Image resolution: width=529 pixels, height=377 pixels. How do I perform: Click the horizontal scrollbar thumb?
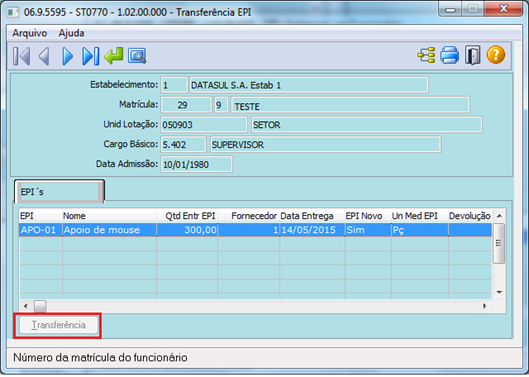click(40, 306)
